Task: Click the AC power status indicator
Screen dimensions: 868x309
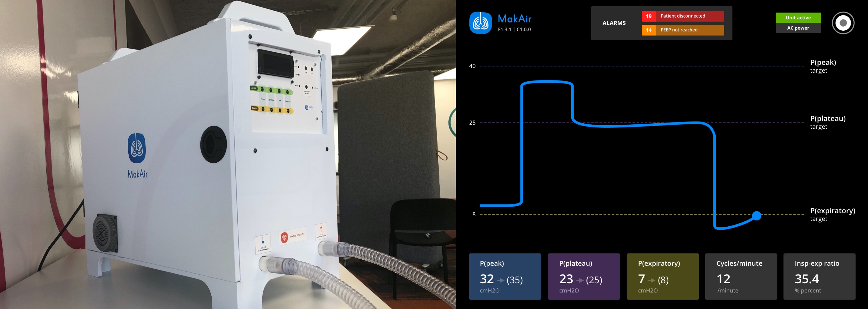Action: pos(798,28)
